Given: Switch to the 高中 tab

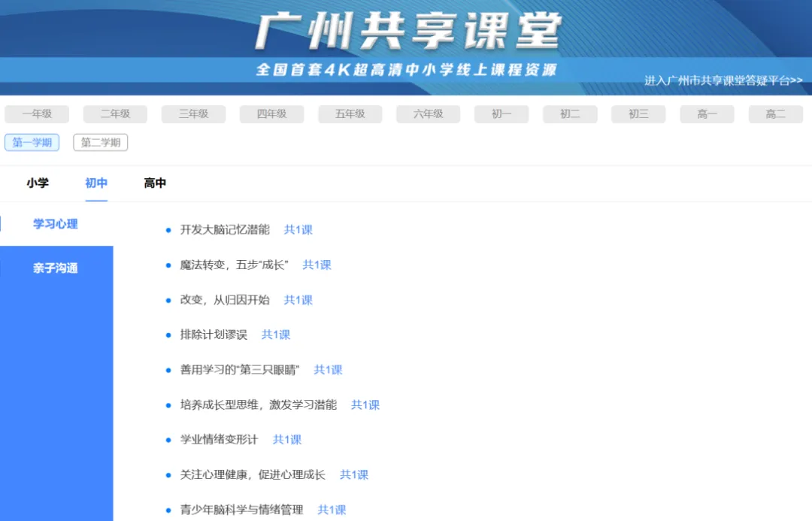Looking at the screenshot, I should coord(155,183).
